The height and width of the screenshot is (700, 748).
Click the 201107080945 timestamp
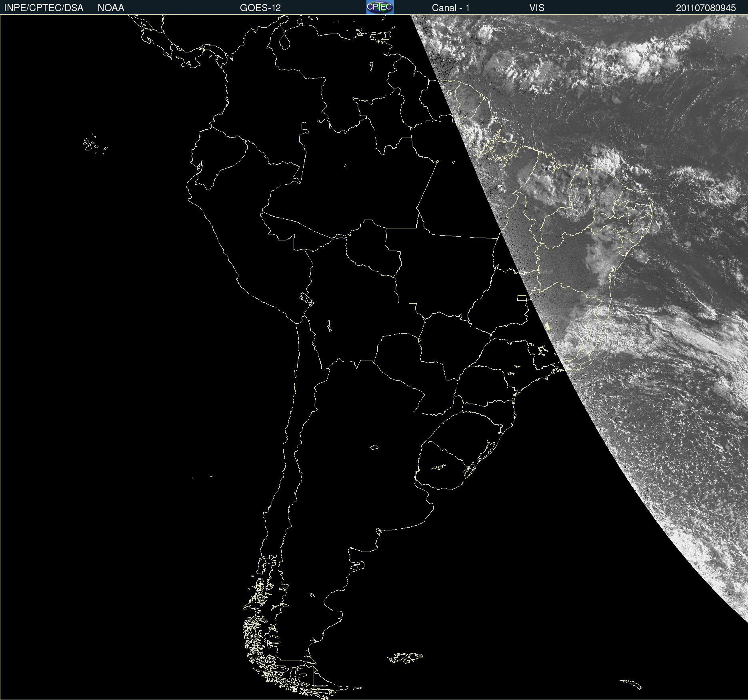(x=706, y=8)
